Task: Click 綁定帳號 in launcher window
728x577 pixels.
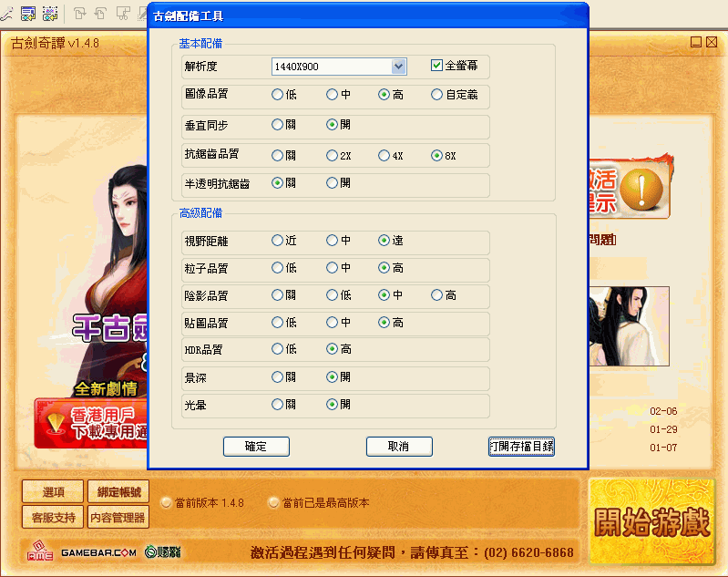Action: [118, 492]
